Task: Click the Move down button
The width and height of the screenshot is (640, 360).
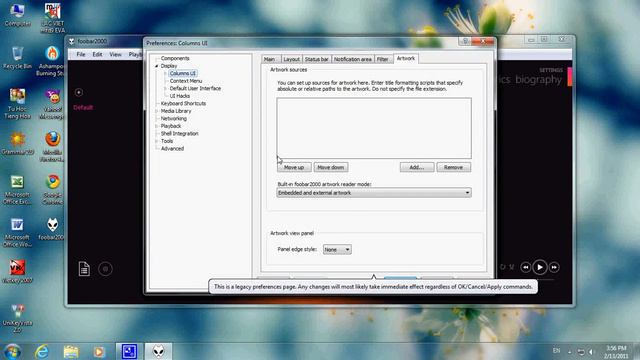Action: 331,167
